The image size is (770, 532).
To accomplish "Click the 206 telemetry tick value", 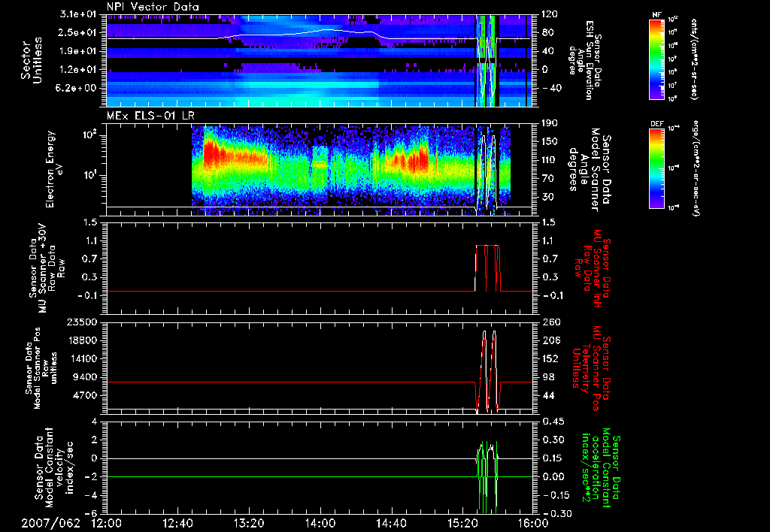I will click(x=550, y=340).
